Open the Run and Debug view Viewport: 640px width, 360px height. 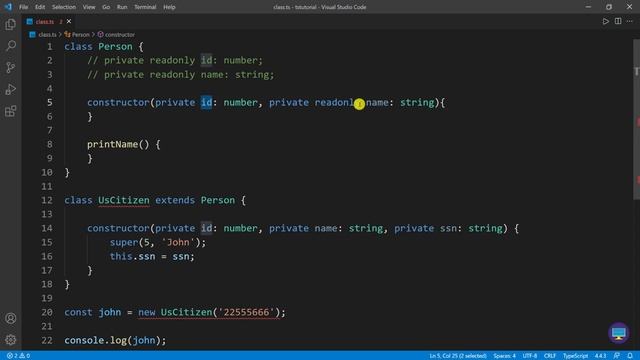11,89
